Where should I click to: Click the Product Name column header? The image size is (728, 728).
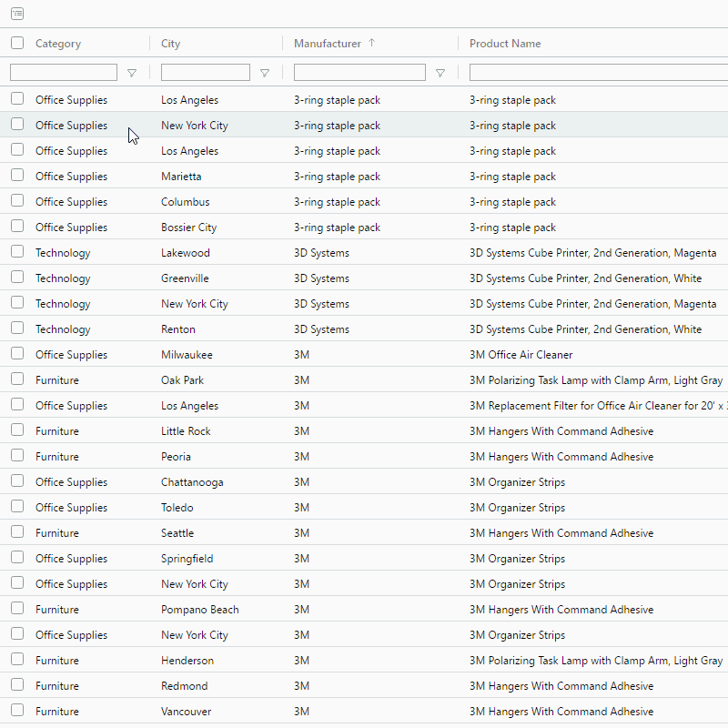point(505,44)
